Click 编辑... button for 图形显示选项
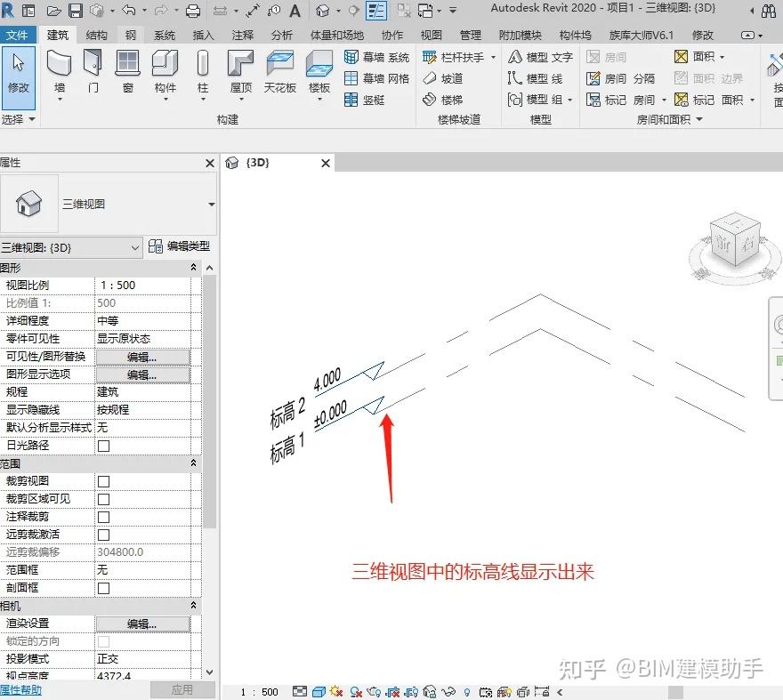The image size is (783, 700). coord(142,375)
